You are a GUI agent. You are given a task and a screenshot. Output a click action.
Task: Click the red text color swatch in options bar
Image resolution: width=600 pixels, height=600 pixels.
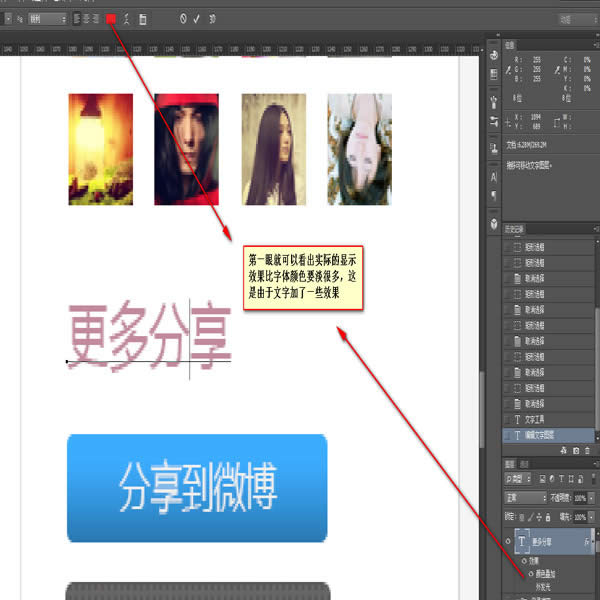pos(111,19)
